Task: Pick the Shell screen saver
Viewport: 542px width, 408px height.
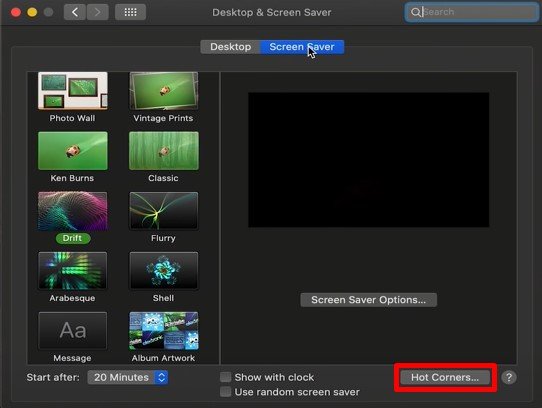Action: (164, 271)
